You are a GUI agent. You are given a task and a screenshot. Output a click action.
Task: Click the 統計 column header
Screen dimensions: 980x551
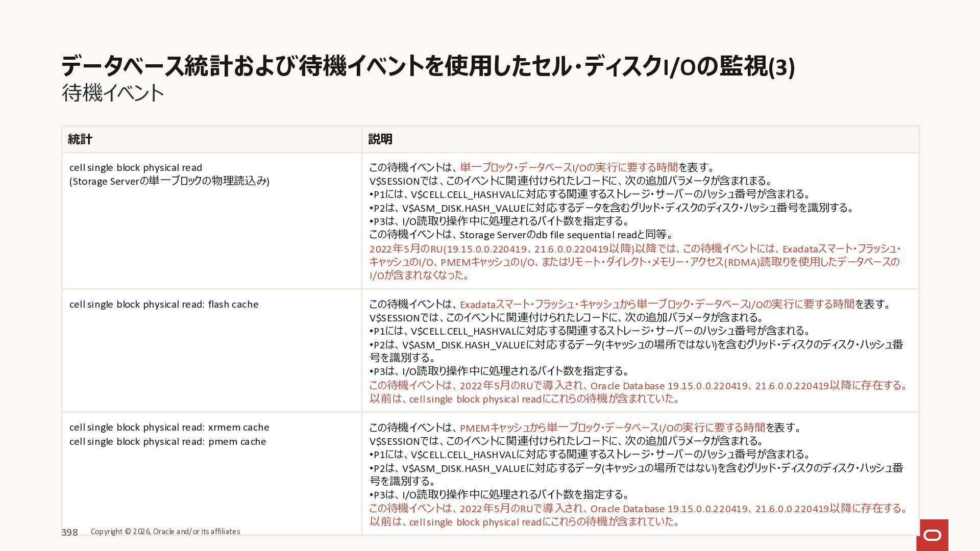click(x=80, y=139)
